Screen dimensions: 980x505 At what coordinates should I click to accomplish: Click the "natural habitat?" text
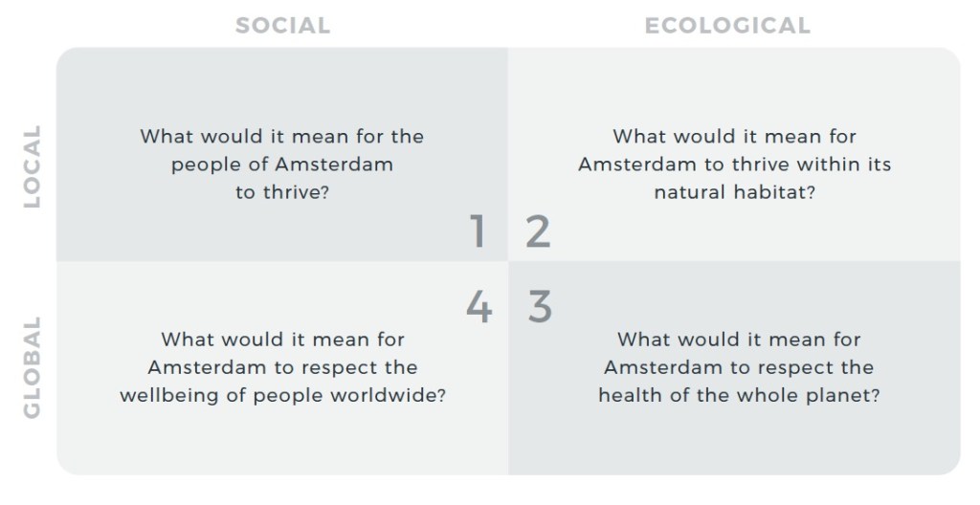[x=735, y=192]
